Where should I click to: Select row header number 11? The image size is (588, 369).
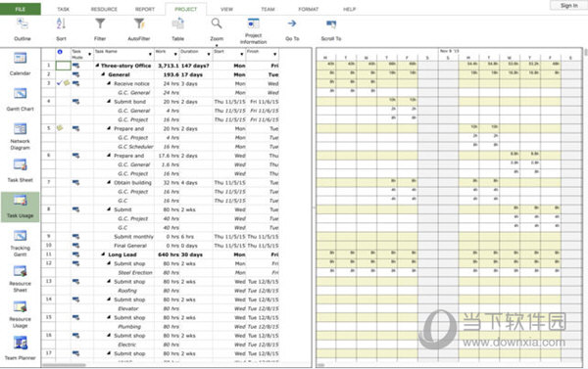click(x=48, y=254)
